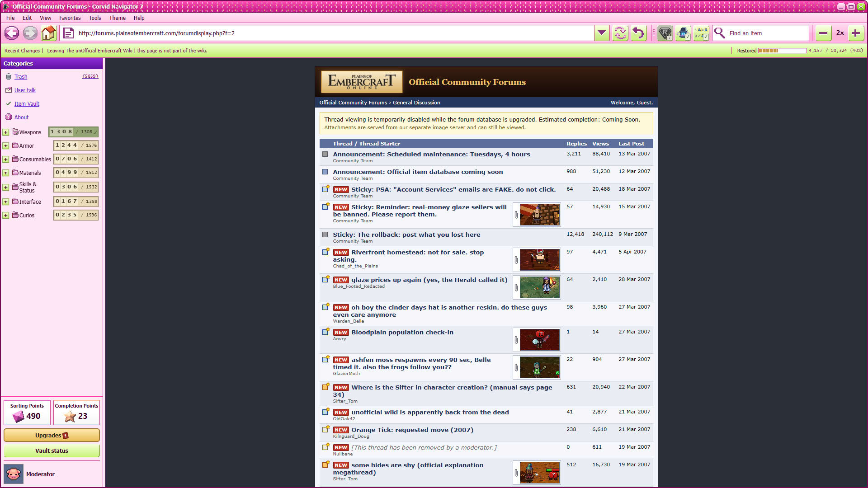Image resolution: width=868 pixels, height=488 pixels.
Task: Open the glaze sellers thread attachment thumbnail
Action: tap(539, 215)
